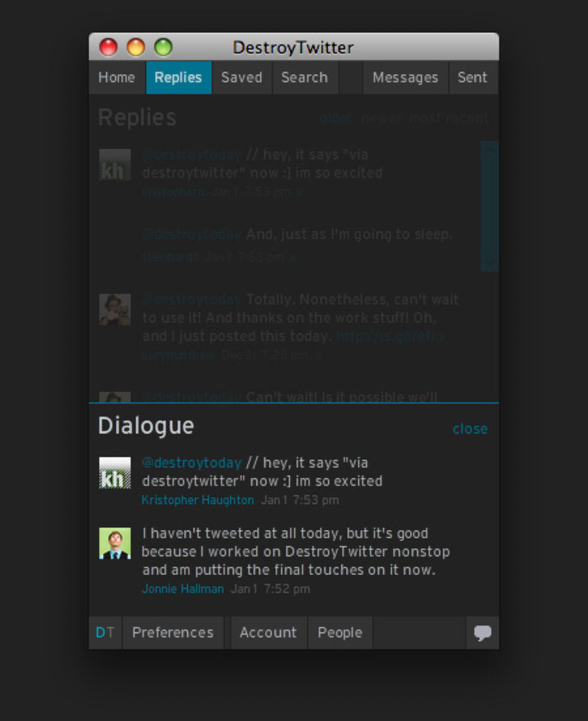View the Sent tab
Viewport: 588px width, 721px height.
472,77
